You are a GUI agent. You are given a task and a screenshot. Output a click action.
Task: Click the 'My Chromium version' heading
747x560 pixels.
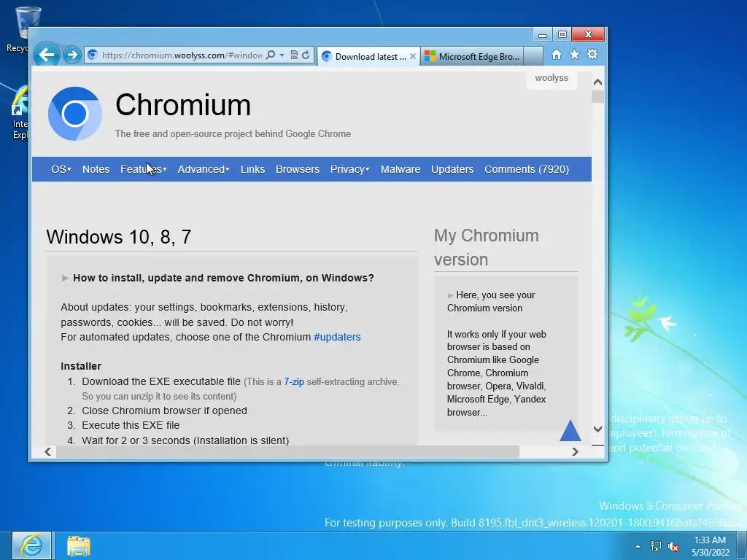487,247
